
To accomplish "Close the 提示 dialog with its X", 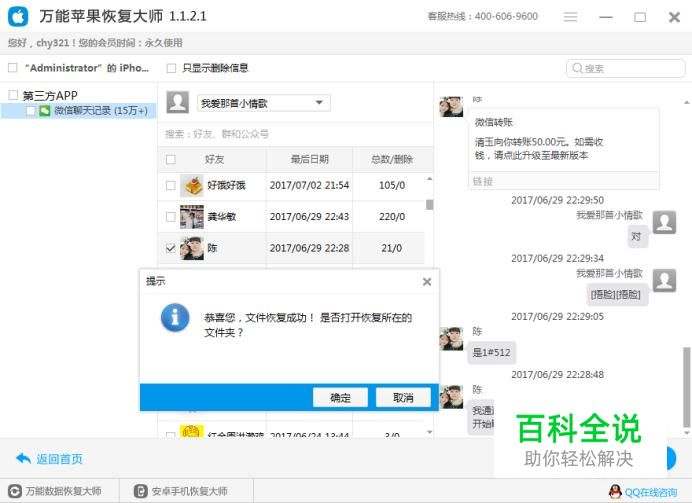I will (x=427, y=282).
